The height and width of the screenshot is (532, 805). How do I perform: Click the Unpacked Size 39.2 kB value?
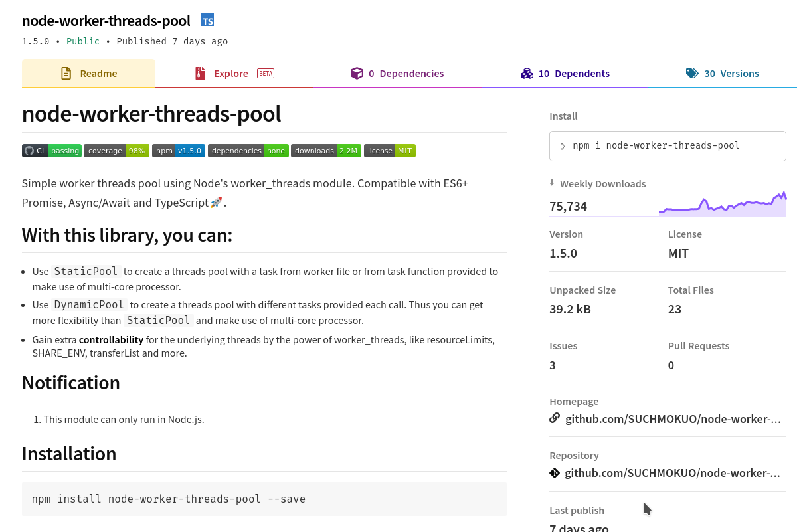pyautogui.click(x=570, y=309)
